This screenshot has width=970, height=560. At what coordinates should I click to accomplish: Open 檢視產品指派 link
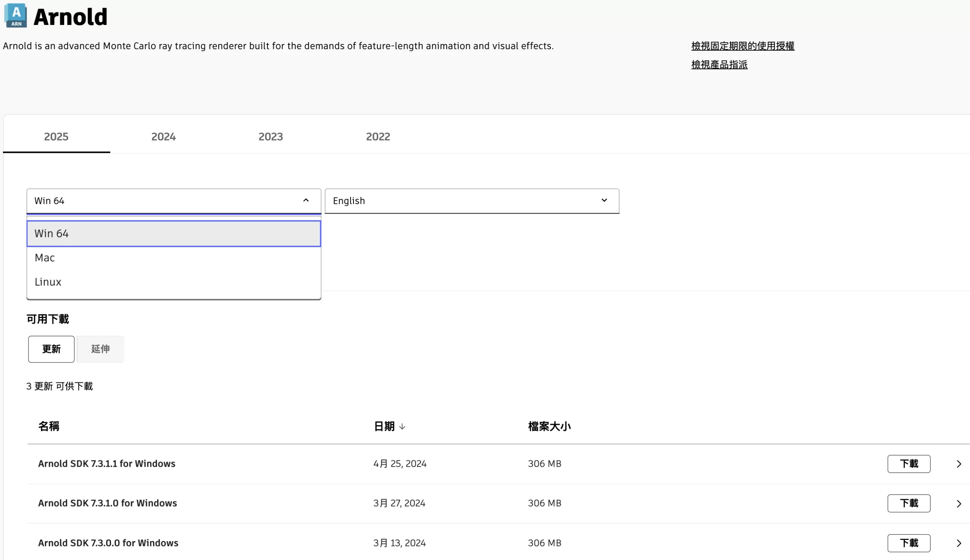(x=719, y=65)
